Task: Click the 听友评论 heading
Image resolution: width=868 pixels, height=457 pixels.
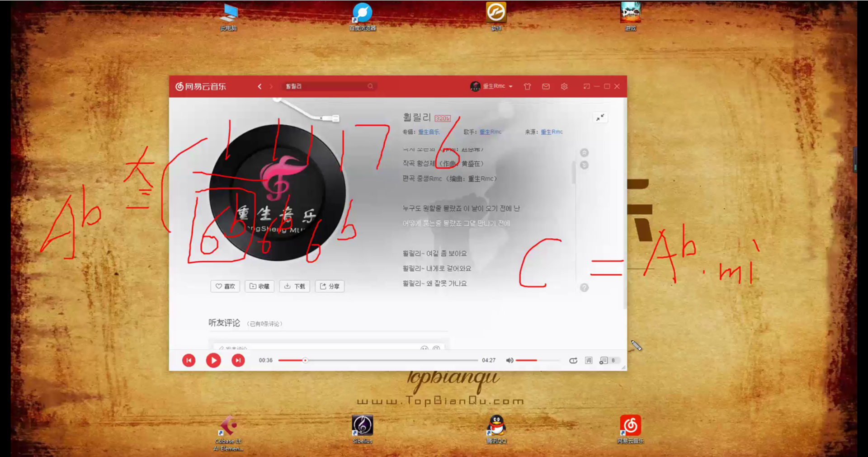Action: tap(224, 323)
